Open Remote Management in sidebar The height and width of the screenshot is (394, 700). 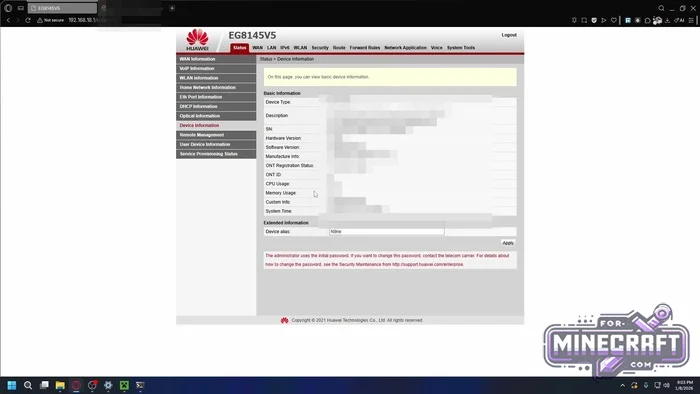[216, 135]
